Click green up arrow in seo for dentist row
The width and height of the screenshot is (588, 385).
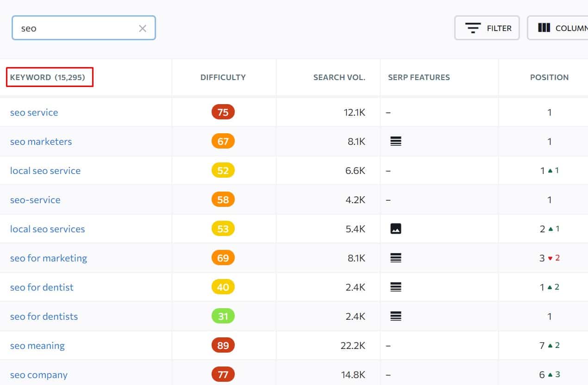point(550,287)
